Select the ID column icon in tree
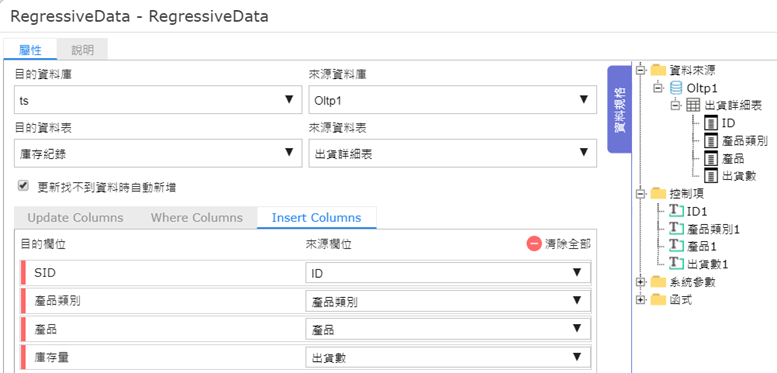 tap(711, 123)
